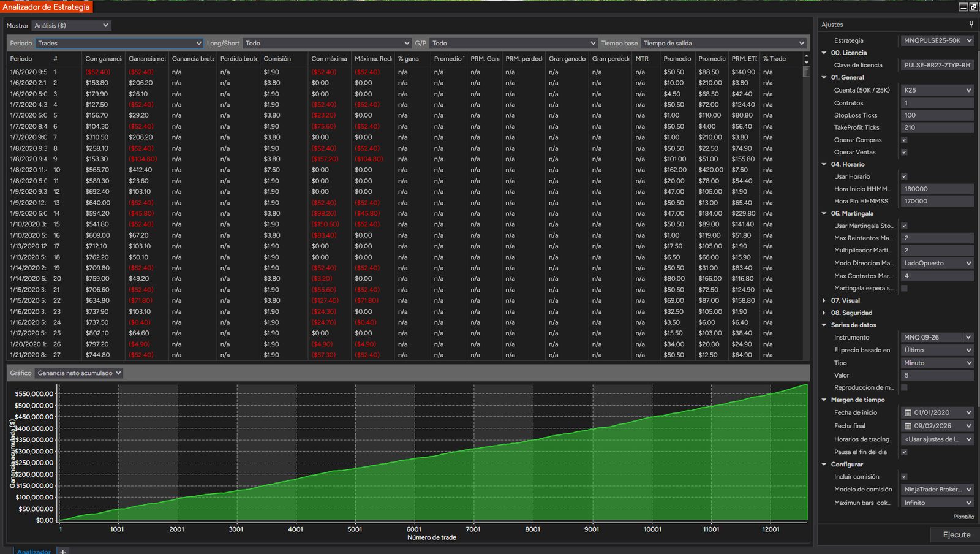Open the Fecha de inicio calendar icon

(908, 412)
